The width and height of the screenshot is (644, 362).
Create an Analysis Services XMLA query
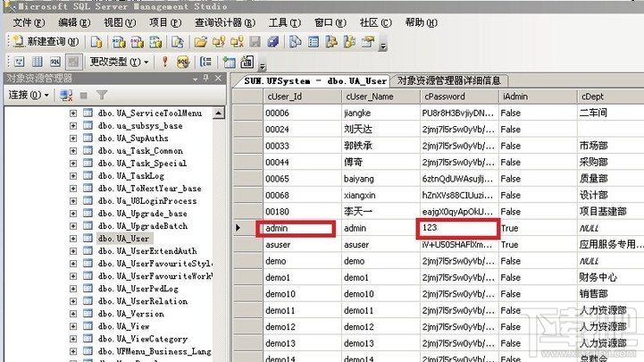[x=155, y=41]
